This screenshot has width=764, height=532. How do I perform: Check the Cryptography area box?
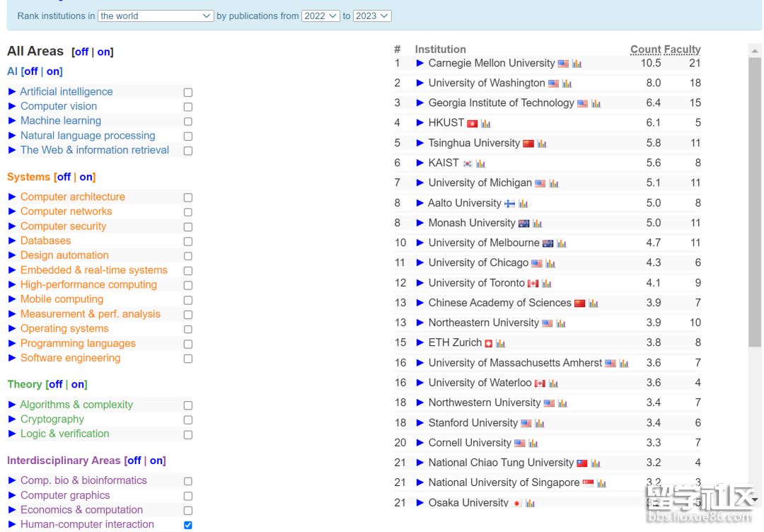188,420
